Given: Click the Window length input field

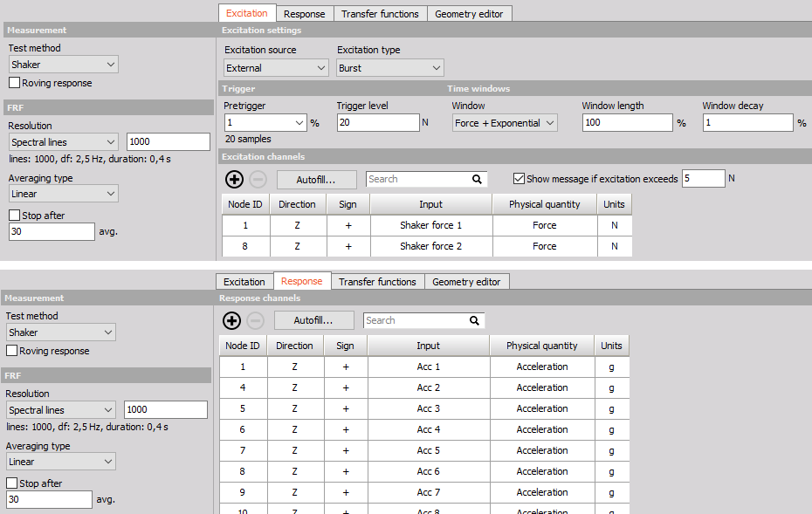Looking at the screenshot, I should [x=628, y=123].
